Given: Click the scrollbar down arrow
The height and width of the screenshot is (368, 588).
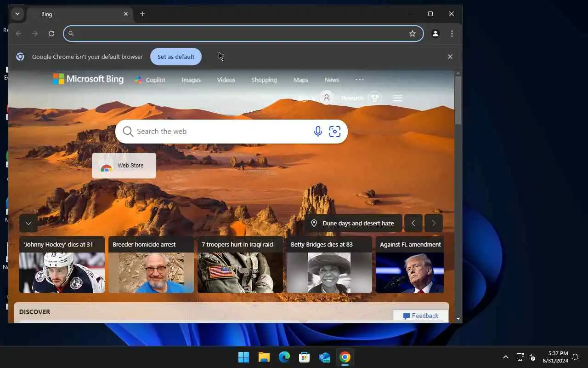Looking at the screenshot, I should (x=458, y=318).
